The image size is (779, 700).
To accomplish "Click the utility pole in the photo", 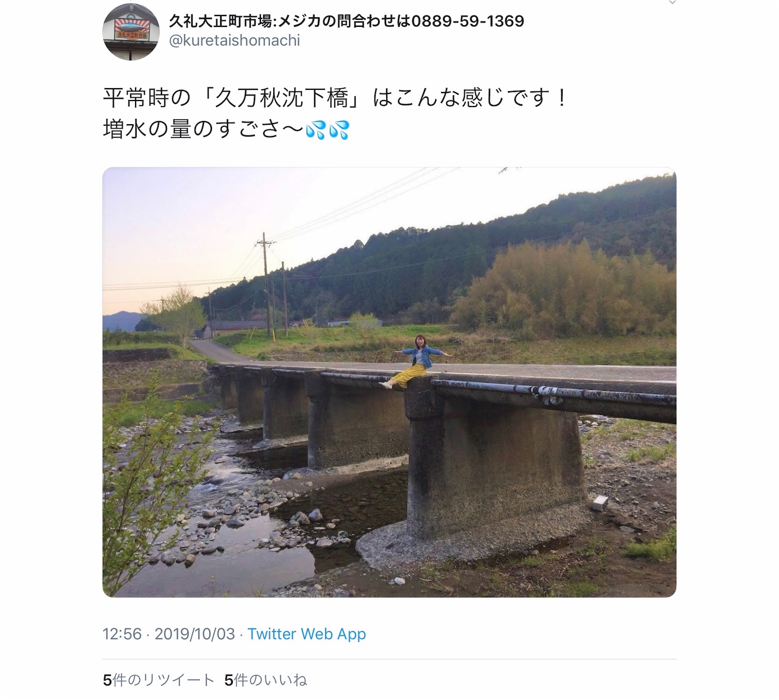I will 265,285.
